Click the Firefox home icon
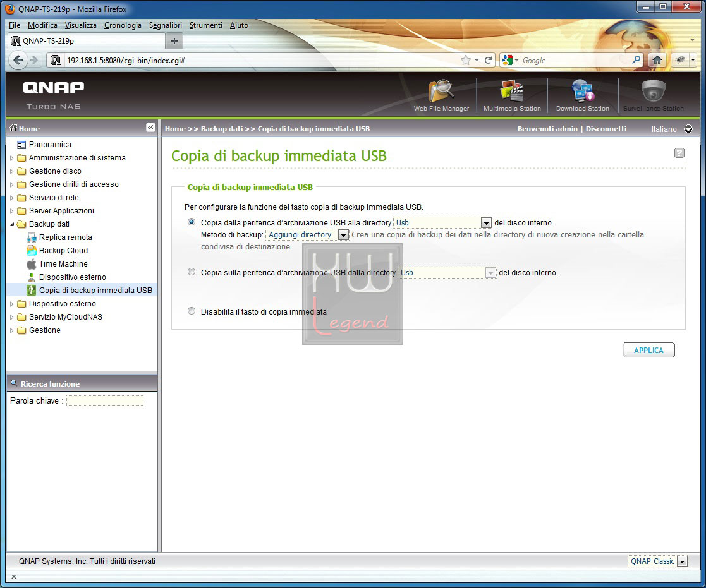 (x=657, y=60)
